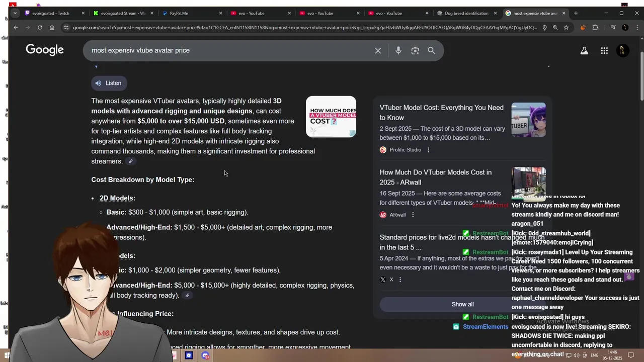The image size is (644, 362).
Task: Open the Google apps grid
Action: pyautogui.click(x=604, y=50)
